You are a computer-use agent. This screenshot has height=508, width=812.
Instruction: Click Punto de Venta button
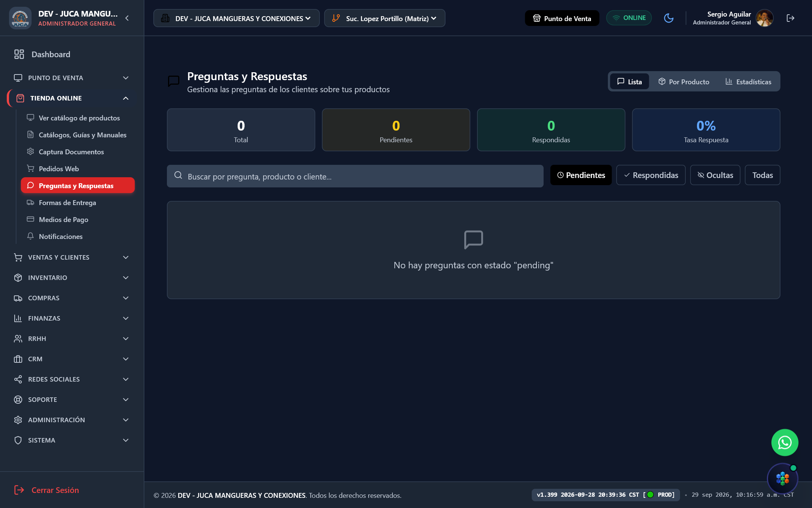coord(562,18)
